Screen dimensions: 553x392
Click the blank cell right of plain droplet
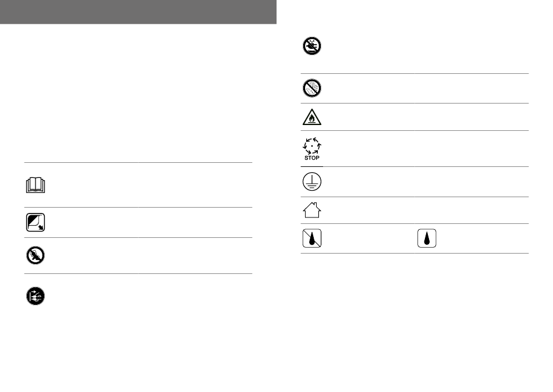pyautogui.click(x=483, y=238)
